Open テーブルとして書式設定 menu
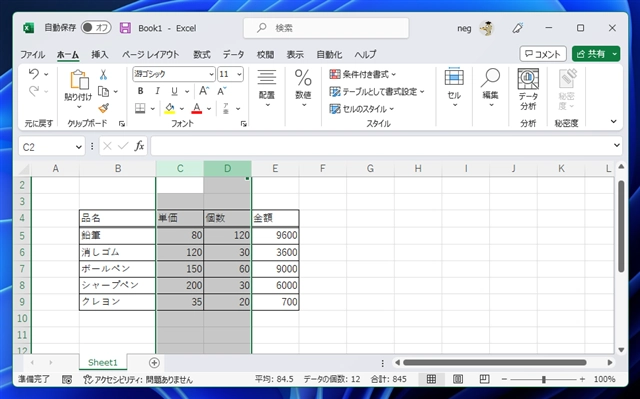This screenshot has width=640, height=399. tap(377, 91)
